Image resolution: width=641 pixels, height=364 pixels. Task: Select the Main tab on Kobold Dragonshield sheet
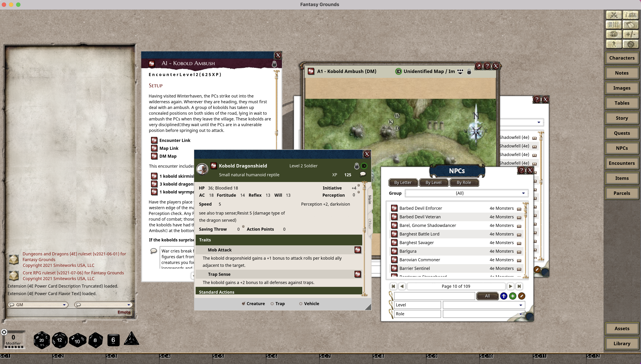click(370, 200)
